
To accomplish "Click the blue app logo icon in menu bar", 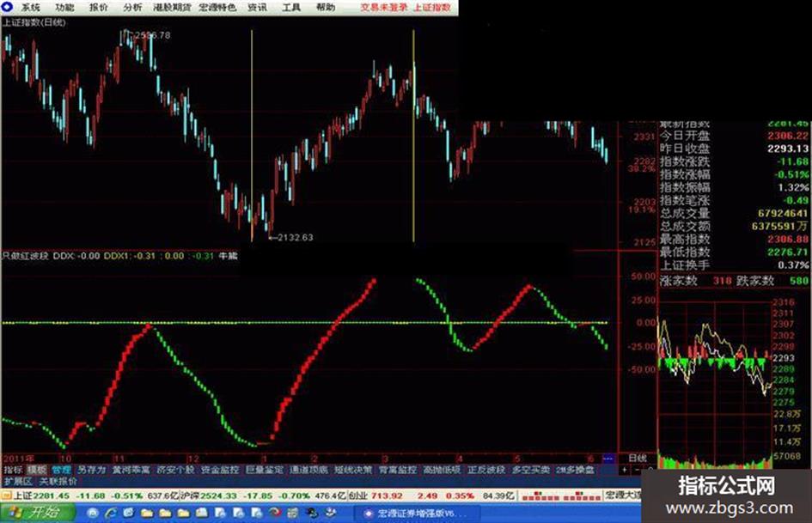I will pos(7,7).
